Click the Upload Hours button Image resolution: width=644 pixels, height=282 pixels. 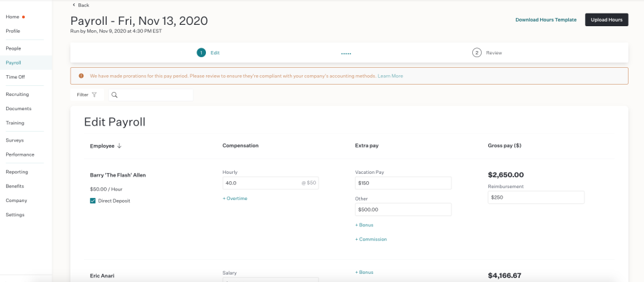606,19
